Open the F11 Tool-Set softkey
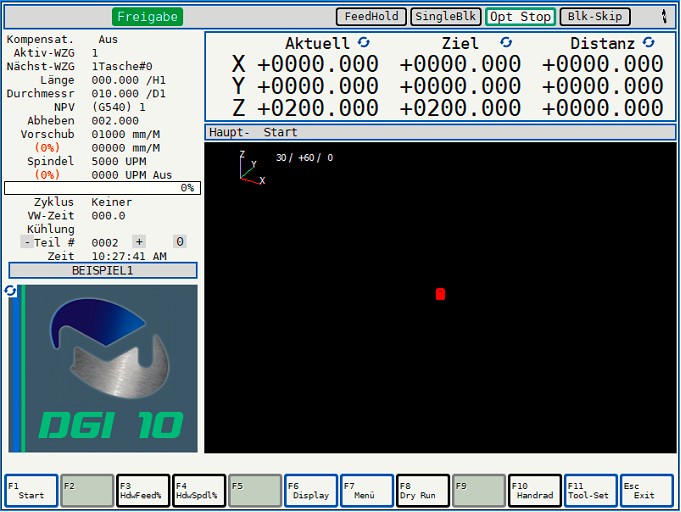Viewport: 681px width, 512px height. 591,491
